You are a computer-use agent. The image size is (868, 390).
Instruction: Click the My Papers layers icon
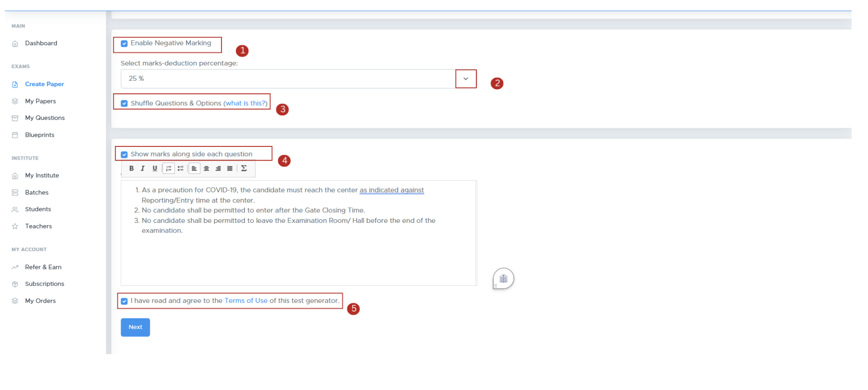pyautogui.click(x=15, y=101)
